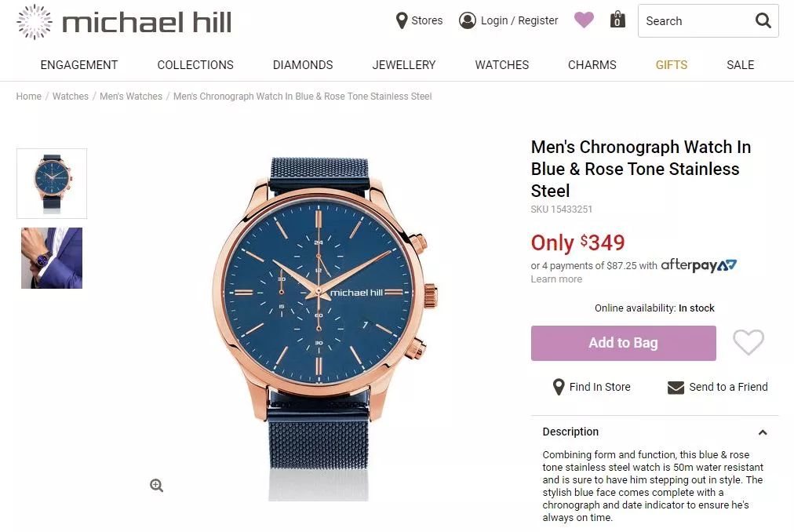Image resolution: width=794 pixels, height=532 pixels.
Task: Open the Stores location pin
Action: pos(402,20)
